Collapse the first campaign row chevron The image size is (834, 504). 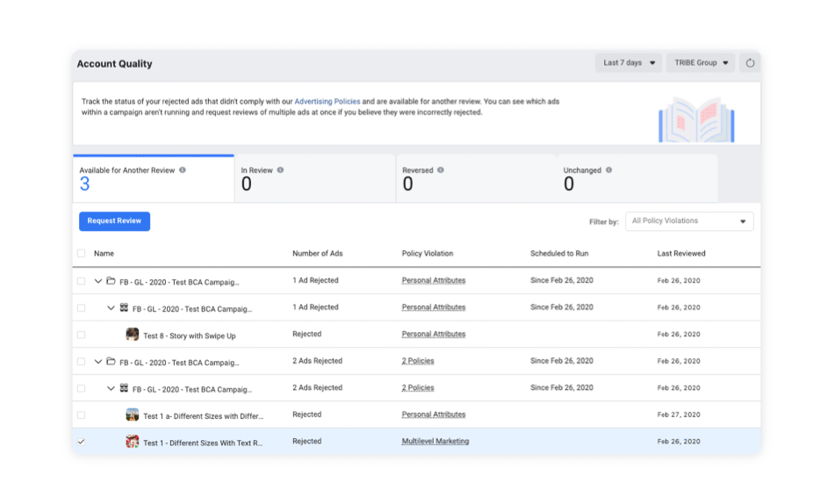click(x=98, y=282)
